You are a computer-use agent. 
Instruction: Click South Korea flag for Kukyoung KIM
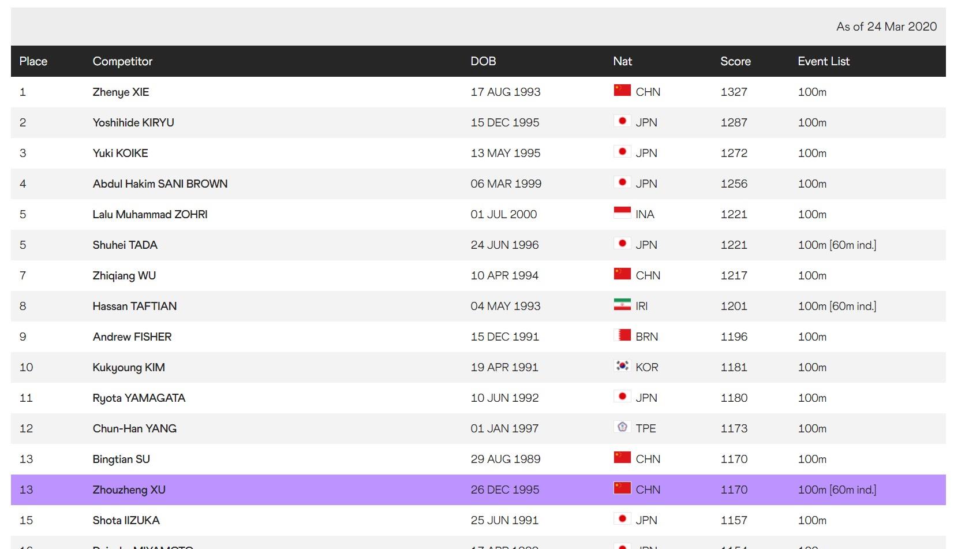pyautogui.click(x=622, y=366)
